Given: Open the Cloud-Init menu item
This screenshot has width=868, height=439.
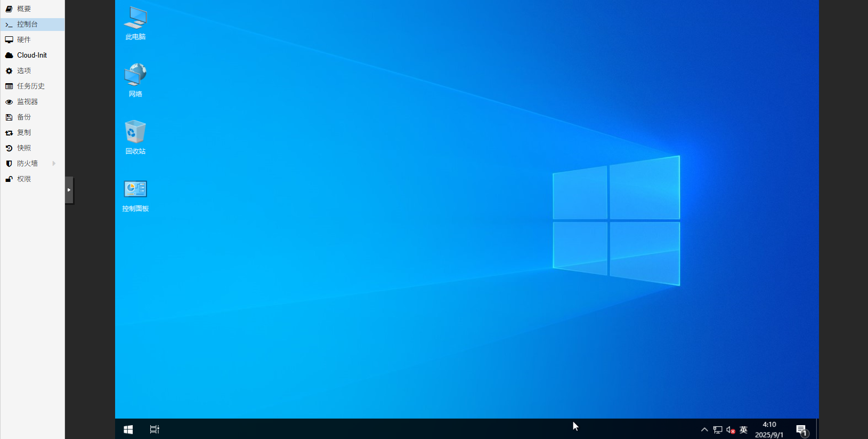Looking at the screenshot, I should coord(32,55).
